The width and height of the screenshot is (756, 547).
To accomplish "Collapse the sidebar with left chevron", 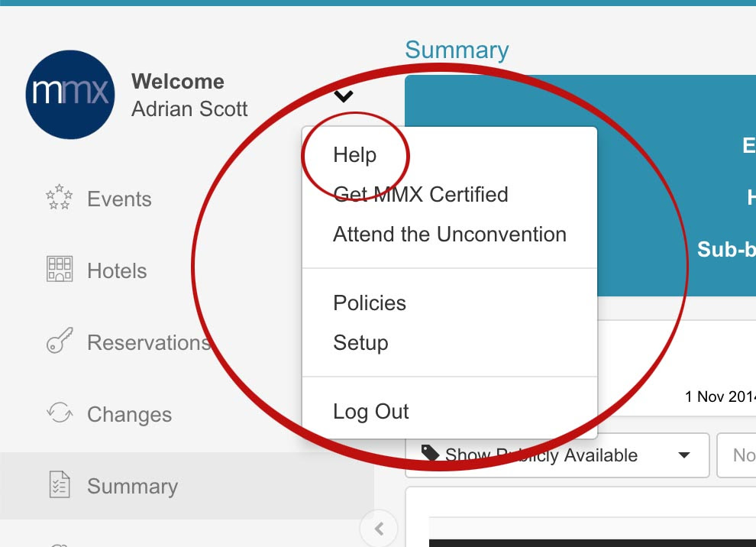I will pyautogui.click(x=379, y=529).
